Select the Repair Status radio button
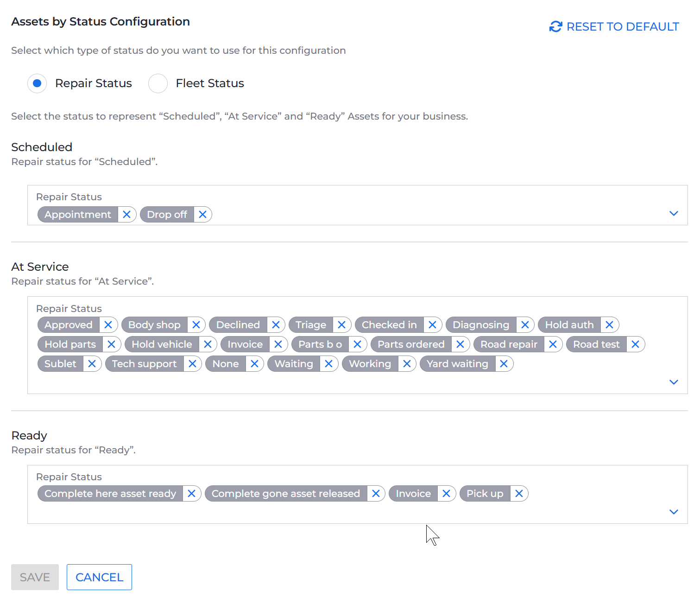This screenshot has height=604, width=700. pyautogui.click(x=37, y=83)
